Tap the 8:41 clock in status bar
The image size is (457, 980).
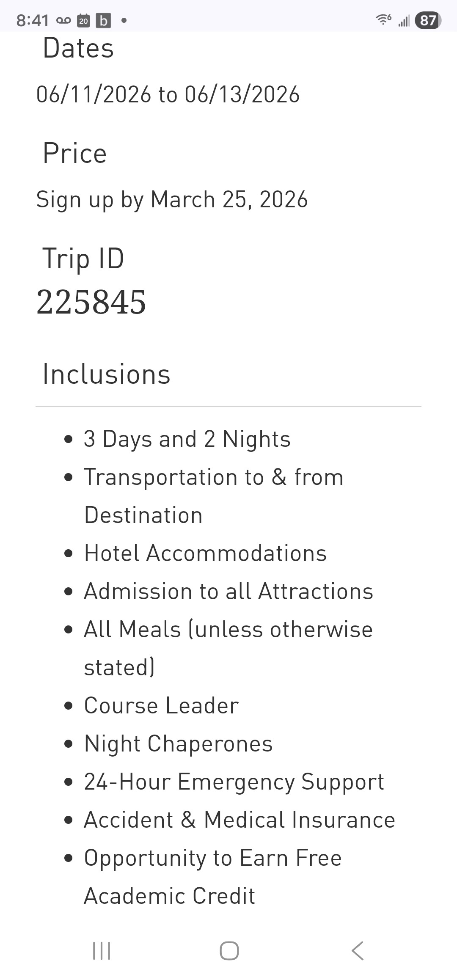click(33, 20)
